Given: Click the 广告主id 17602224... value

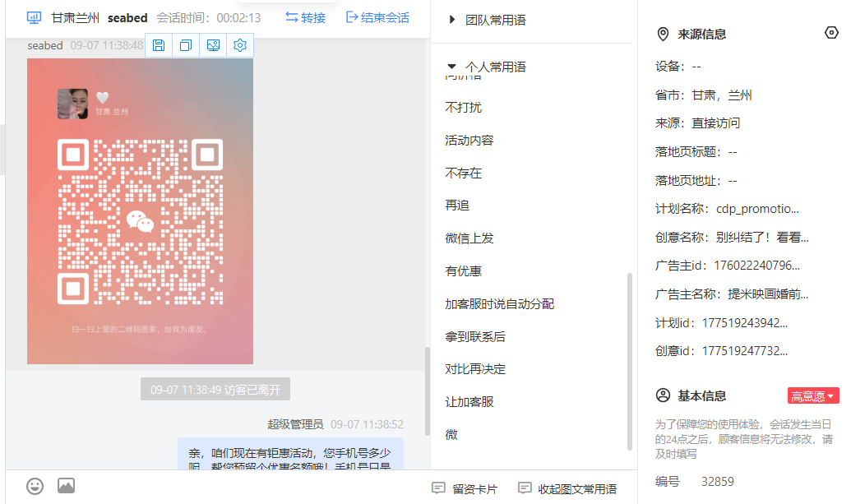Looking at the screenshot, I should (756, 266).
